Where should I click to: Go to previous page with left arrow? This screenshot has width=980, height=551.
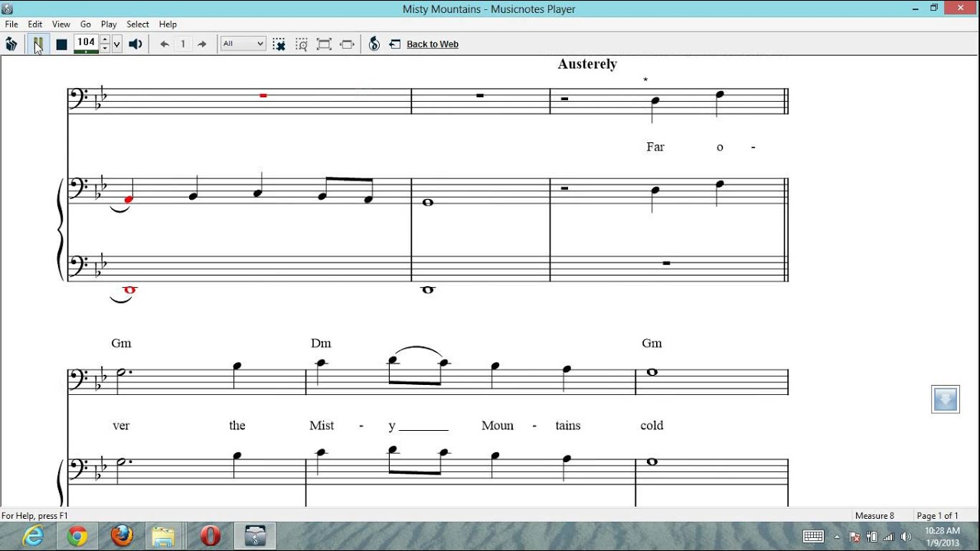164,44
